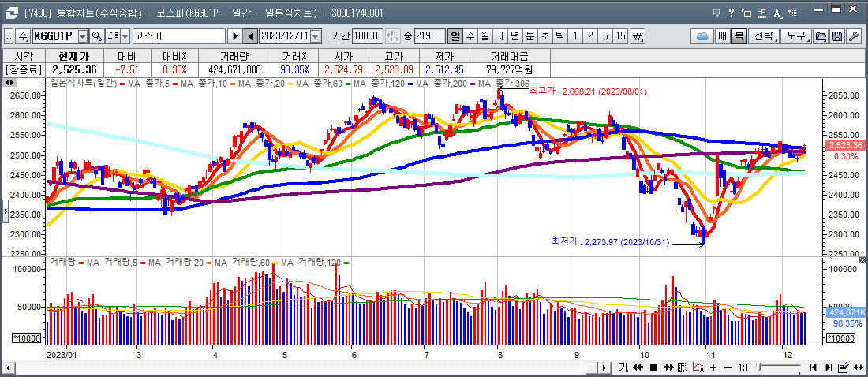Click the stop square button

point(653,367)
